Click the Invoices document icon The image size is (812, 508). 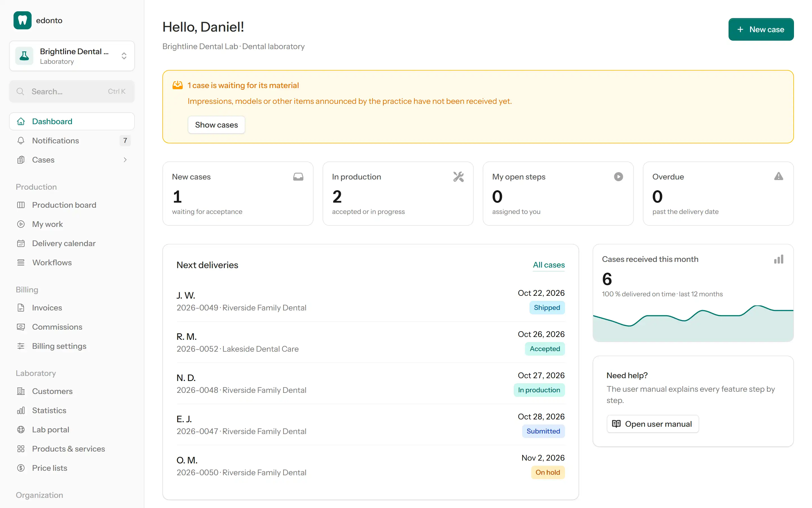point(21,308)
